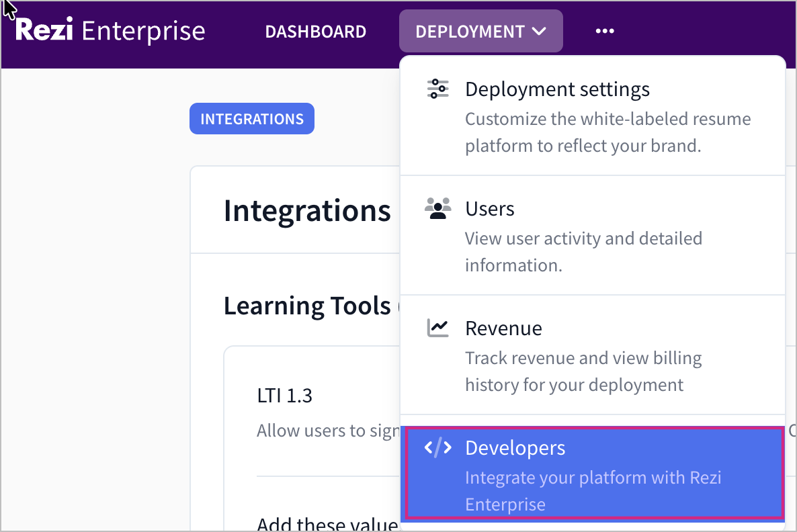Select the Deployment settings menu title
This screenshot has height=532, width=797.
[557, 89]
